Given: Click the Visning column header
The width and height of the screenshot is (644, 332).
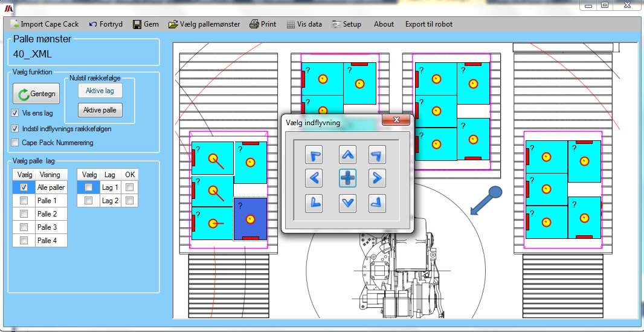Looking at the screenshot, I should point(50,175).
